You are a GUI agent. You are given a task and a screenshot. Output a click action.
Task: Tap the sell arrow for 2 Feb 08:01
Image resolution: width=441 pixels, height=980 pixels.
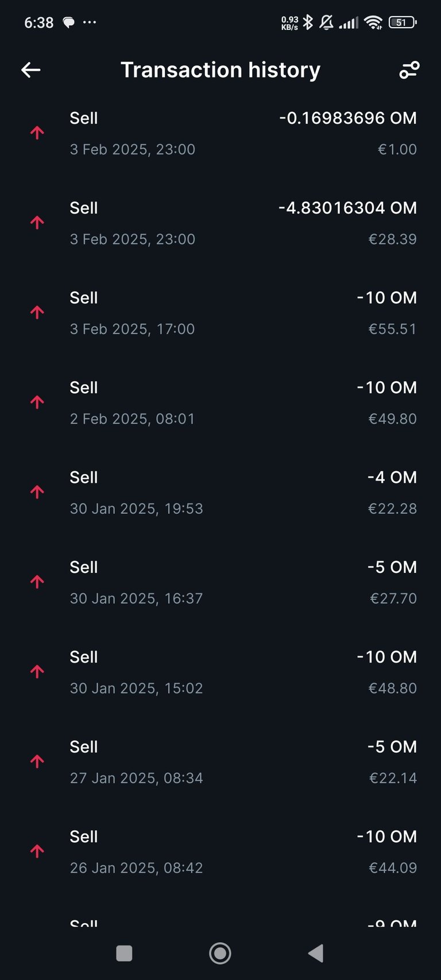point(37,402)
